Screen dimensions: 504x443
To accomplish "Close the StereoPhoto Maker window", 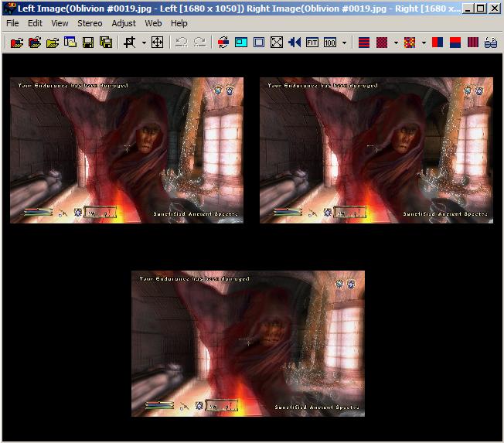I will pyautogui.click(x=495, y=9).
